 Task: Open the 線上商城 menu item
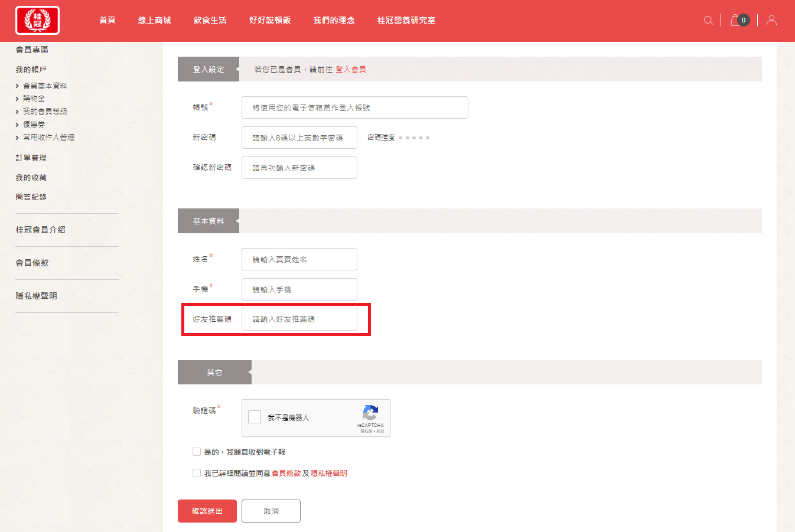(154, 21)
